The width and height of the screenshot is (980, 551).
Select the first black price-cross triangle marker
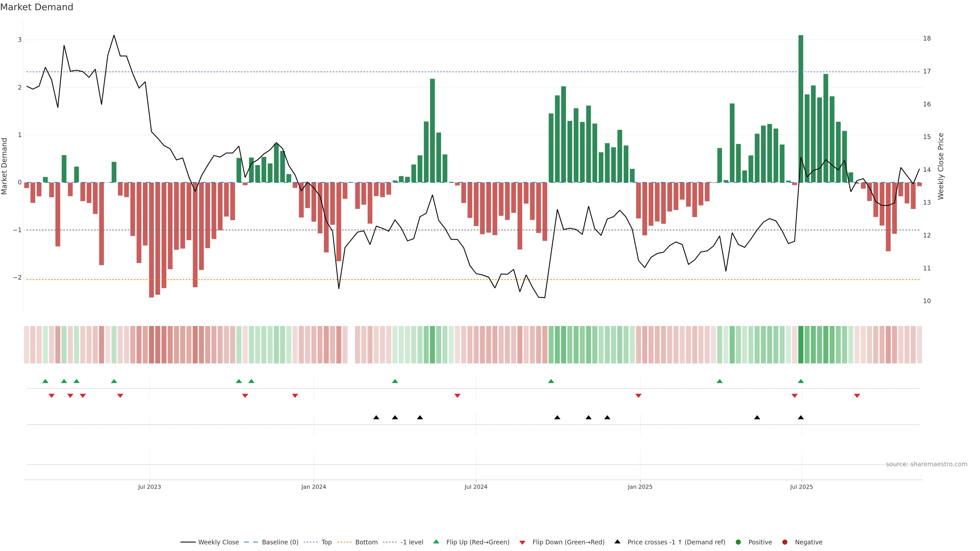click(376, 418)
